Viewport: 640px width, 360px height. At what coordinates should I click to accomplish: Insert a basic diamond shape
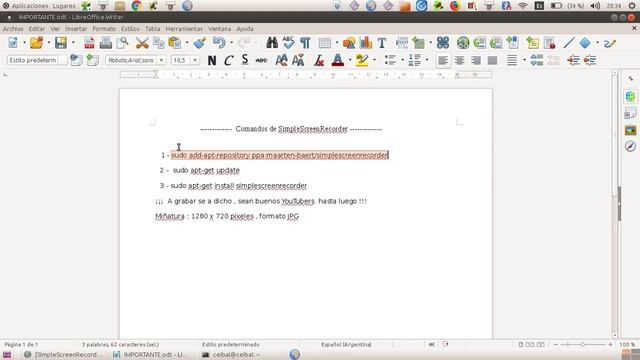click(585, 42)
